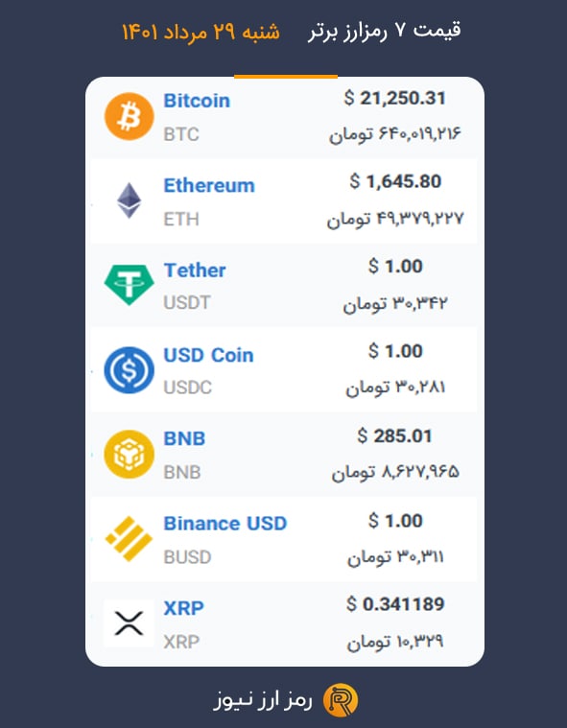Open the Binance USD name link
Viewport: 567px width, 728px height.
(225, 524)
